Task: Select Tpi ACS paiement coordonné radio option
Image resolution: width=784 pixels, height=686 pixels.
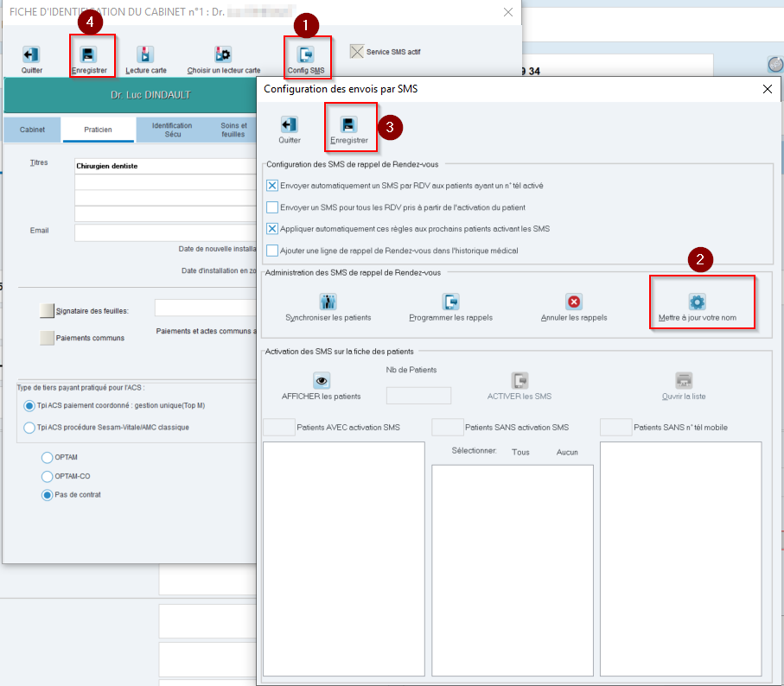Action: click(29, 406)
